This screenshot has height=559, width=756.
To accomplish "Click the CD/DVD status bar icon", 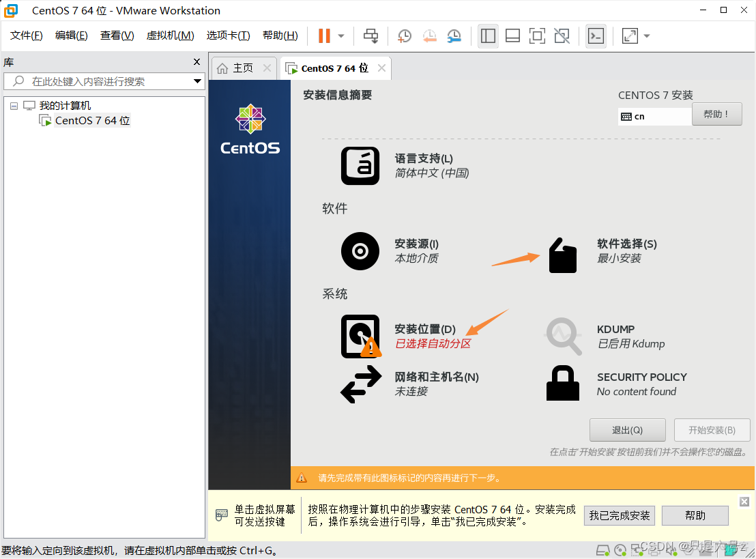I will click(620, 550).
